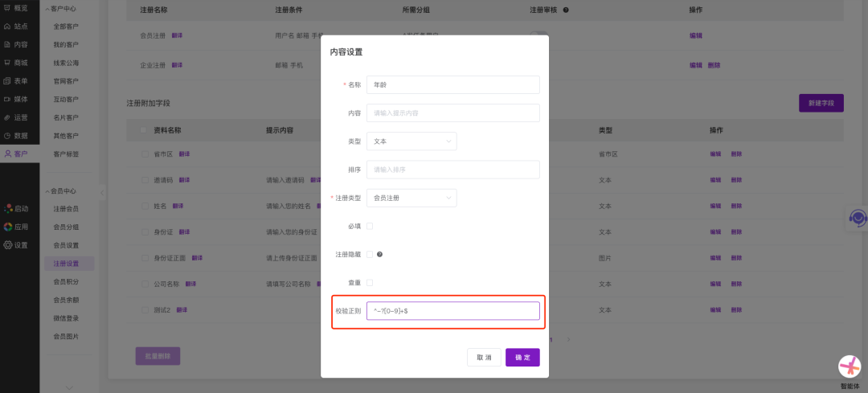Screen dimensions: 868x393
Task: Open the 智能体 assistant icon
Action: tap(850, 366)
